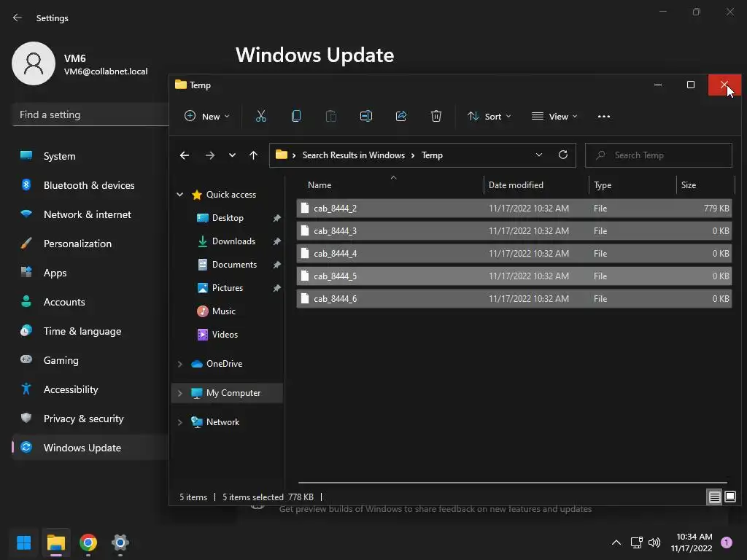Viewport: 747px width, 560px height.
Task: Open Music folder in navigation pane
Action: [216, 311]
